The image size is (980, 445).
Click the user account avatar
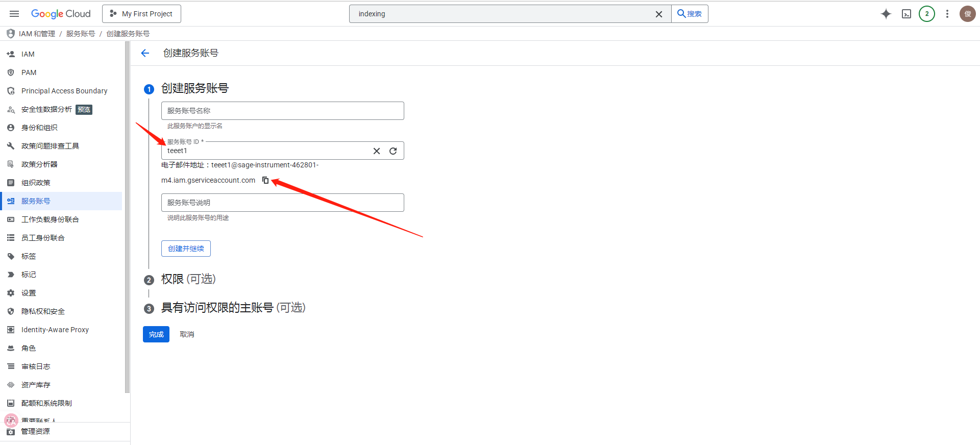click(x=968, y=14)
